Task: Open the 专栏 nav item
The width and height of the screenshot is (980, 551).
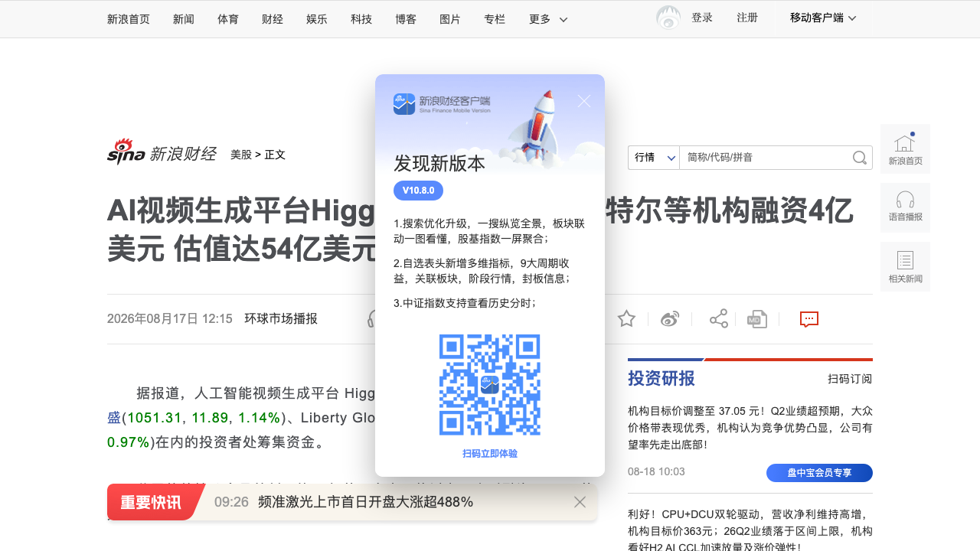Action: point(495,19)
